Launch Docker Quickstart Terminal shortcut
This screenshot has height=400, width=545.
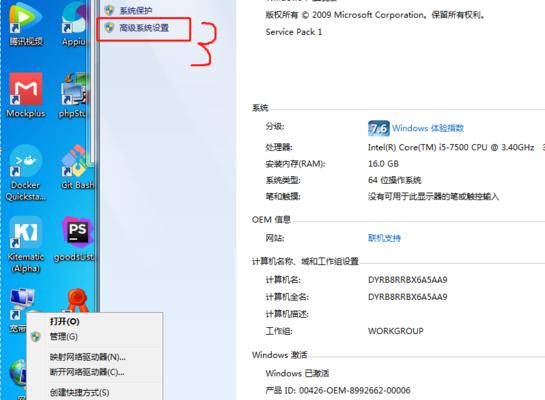coord(26,173)
